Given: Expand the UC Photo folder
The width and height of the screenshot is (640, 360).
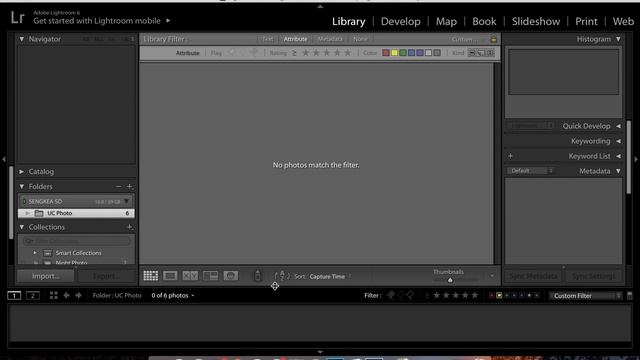Looking at the screenshot, I should click(27, 213).
